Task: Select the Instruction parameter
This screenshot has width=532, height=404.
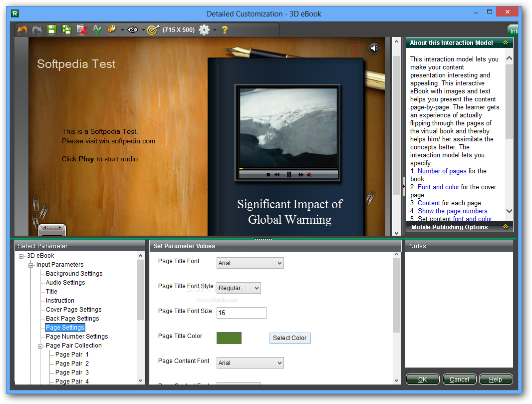Action: click(60, 301)
